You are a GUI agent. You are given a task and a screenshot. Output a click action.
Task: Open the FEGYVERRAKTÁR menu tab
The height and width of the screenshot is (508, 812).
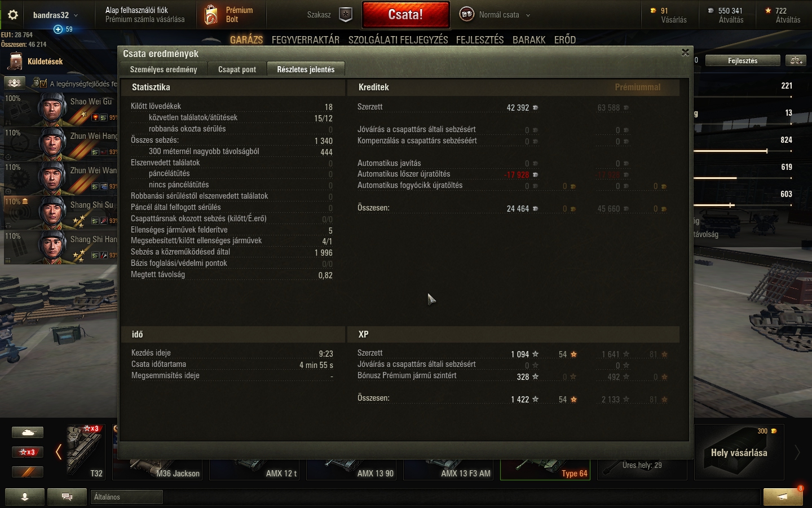point(306,40)
